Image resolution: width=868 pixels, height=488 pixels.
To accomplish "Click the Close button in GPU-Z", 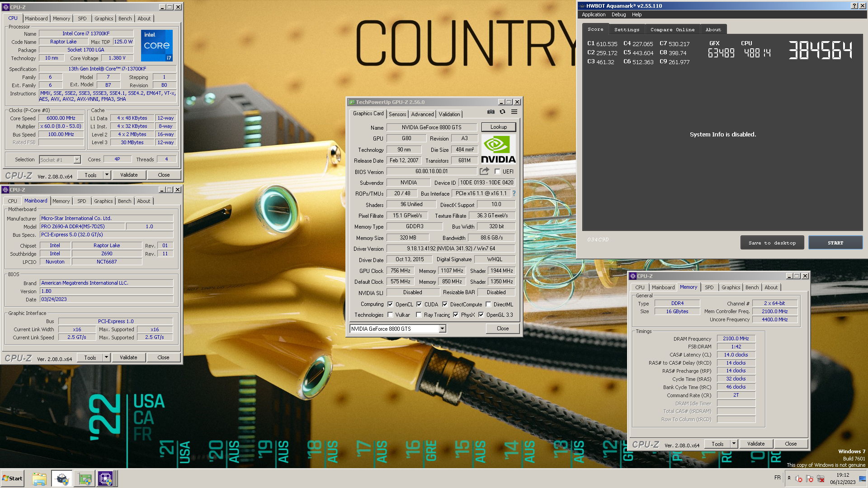I will pyautogui.click(x=502, y=328).
